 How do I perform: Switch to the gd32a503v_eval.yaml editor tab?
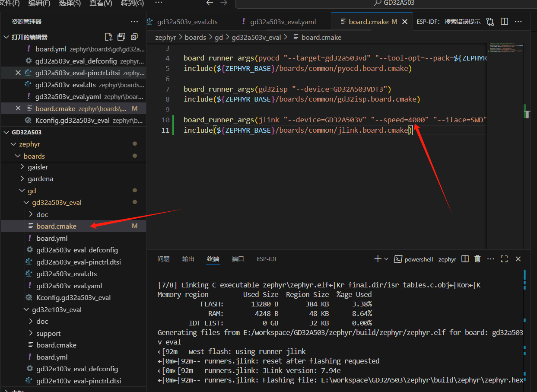pos(282,22)
